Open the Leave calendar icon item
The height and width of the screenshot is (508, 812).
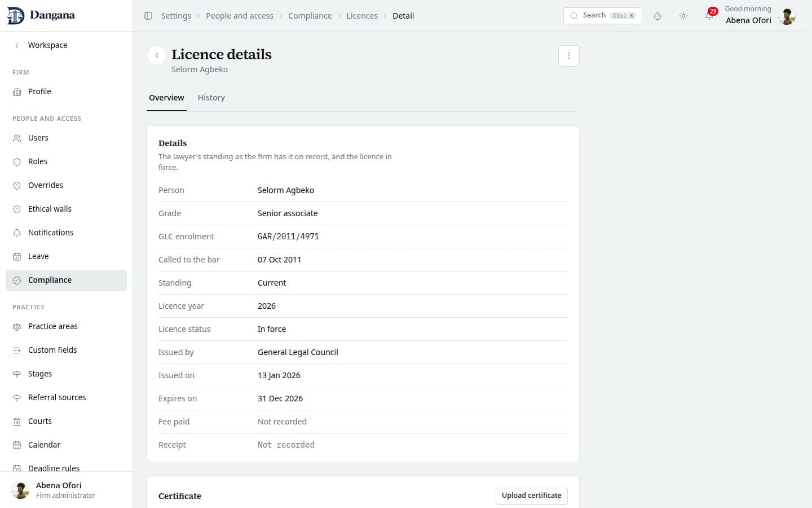tap(66, 256)
